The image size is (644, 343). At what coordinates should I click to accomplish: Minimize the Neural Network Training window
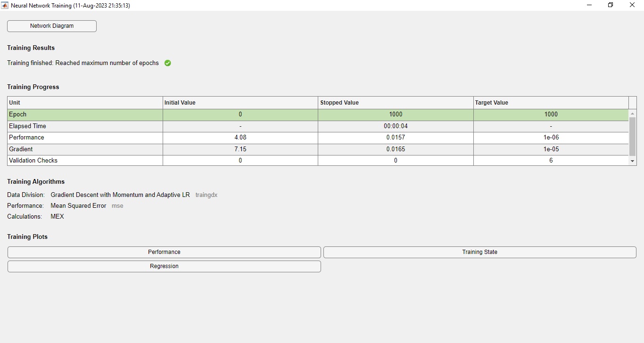tap(589, 5)
